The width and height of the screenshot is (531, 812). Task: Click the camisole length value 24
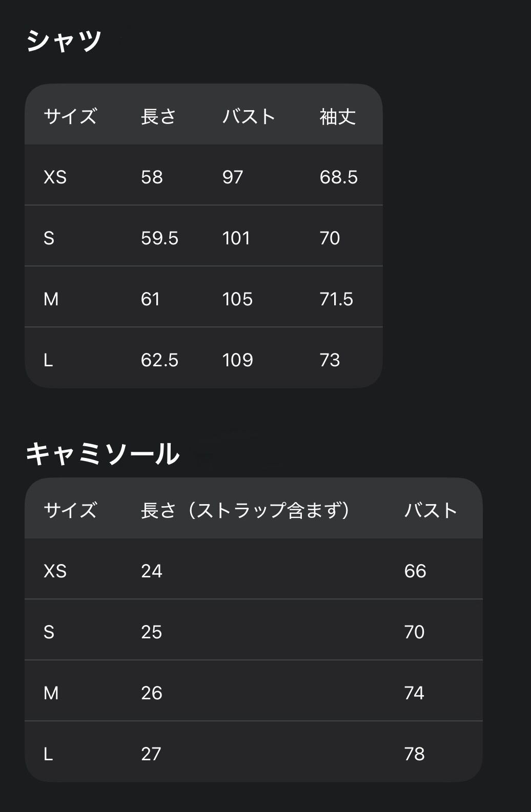coord(152,571)
